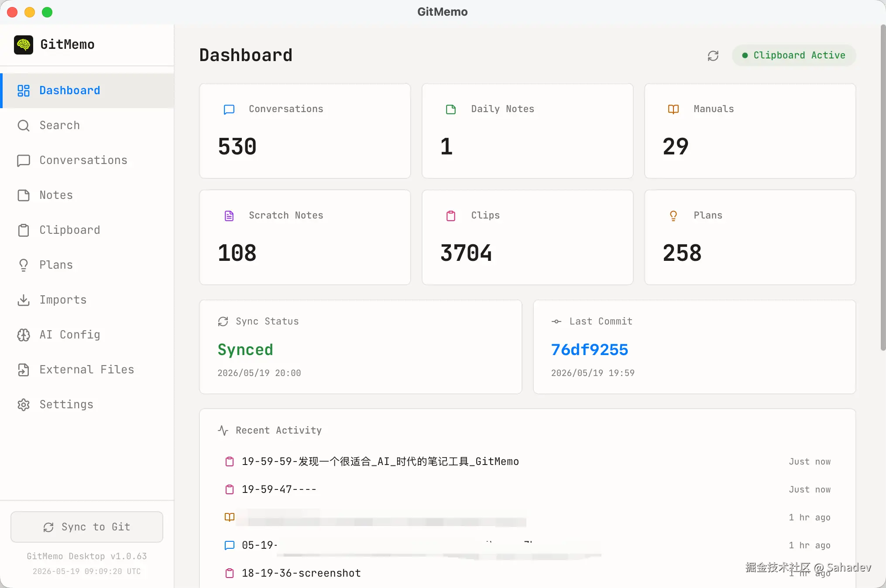Click the AI Config brain icon

pos(24,335)
